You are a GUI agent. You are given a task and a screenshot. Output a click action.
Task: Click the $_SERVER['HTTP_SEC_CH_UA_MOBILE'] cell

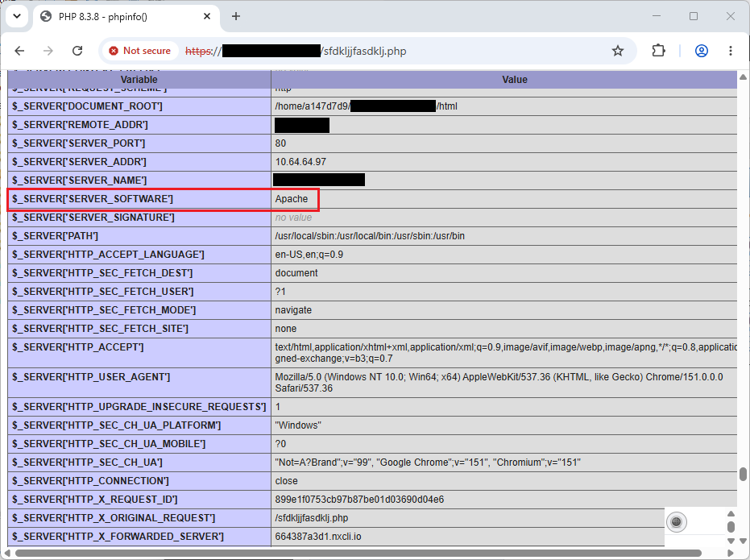pyautogui.click(x=139, y=444)
